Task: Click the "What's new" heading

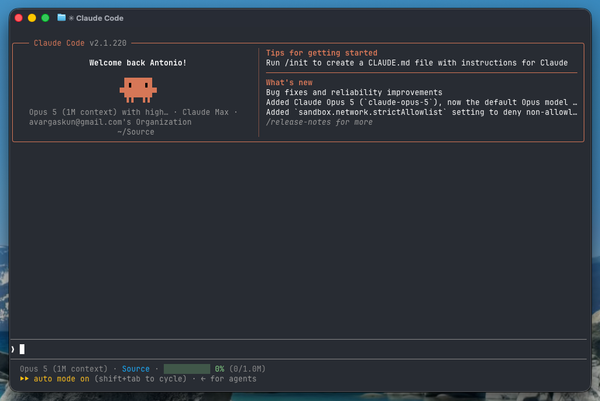Action: point(289,83)
